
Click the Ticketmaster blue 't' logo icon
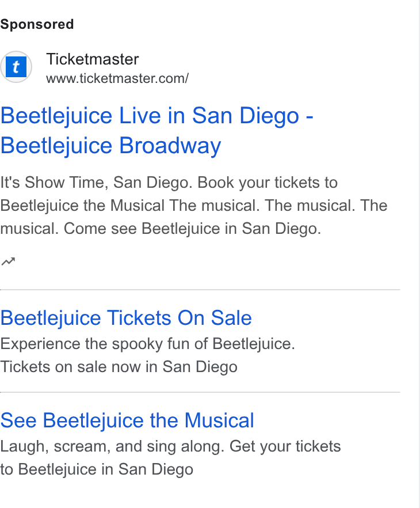(16, 67)
